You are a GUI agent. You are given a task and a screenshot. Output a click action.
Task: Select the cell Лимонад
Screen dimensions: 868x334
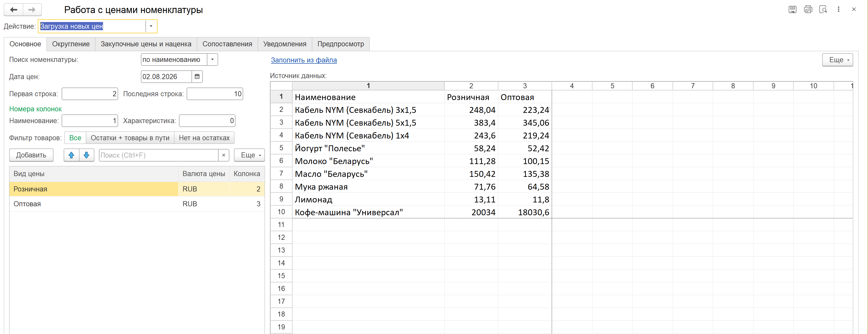point(368,200)
